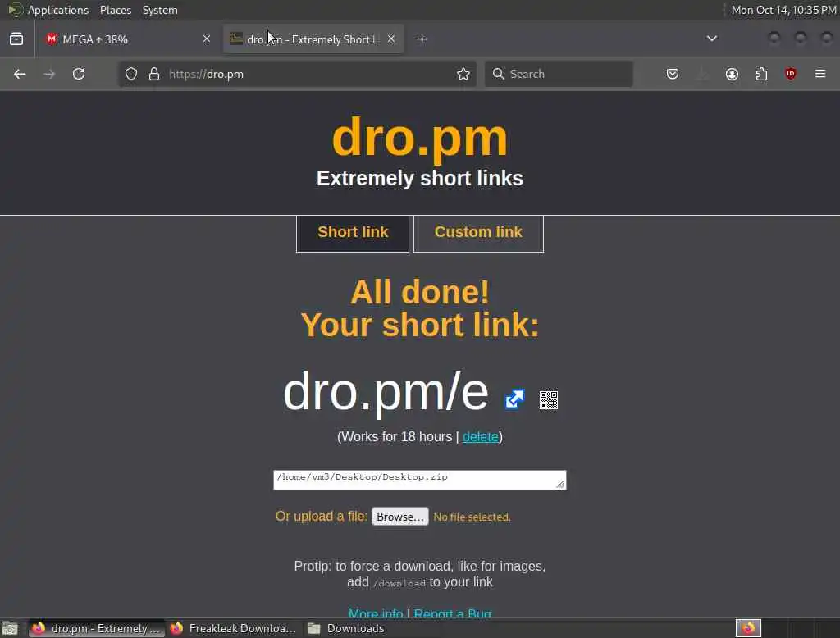
Task: Go back to the previous page
Action: [x=20, y=74]
